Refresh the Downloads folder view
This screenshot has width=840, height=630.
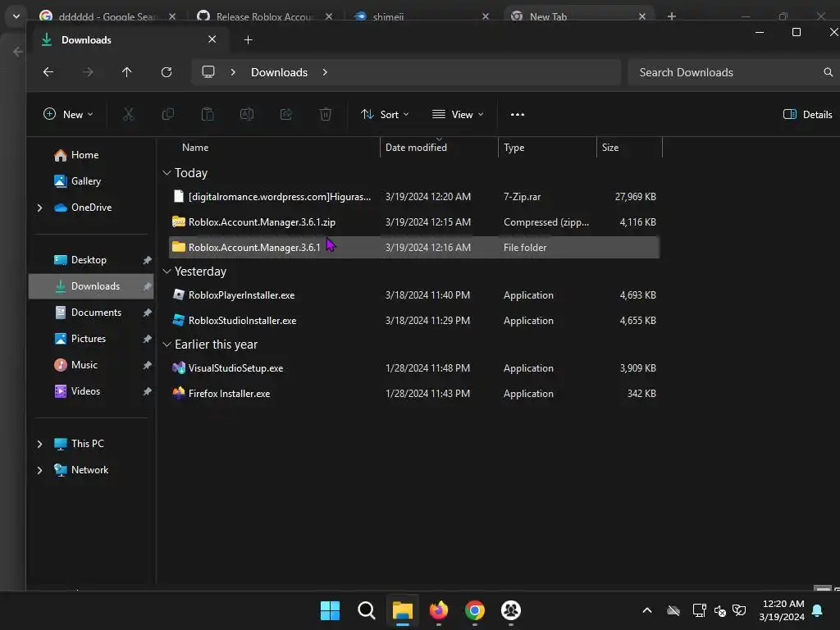(167, 72)
